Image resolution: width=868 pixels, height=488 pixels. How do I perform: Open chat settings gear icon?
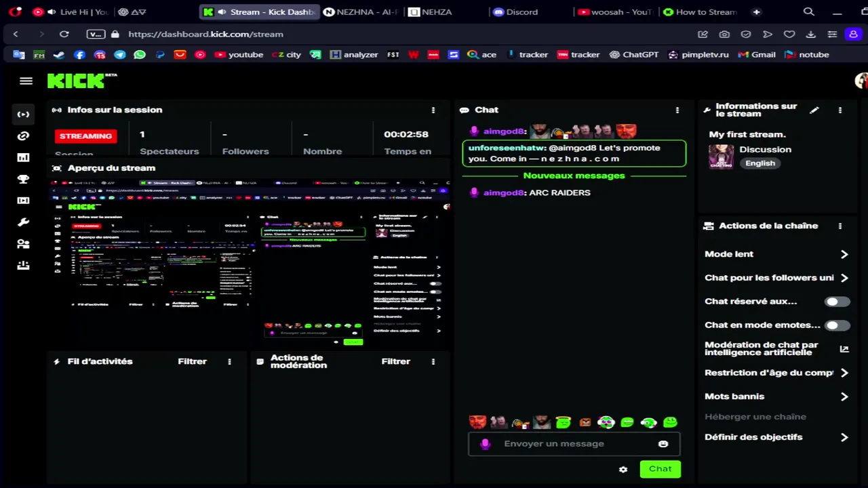pos(623,469)
